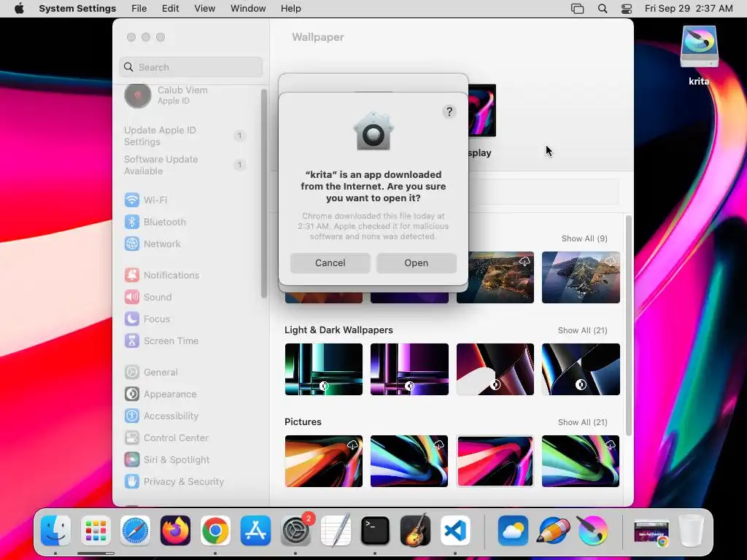Select the dark blue fourth Light & Dark wallpaper
747x560 pixels.
(581, 369)
